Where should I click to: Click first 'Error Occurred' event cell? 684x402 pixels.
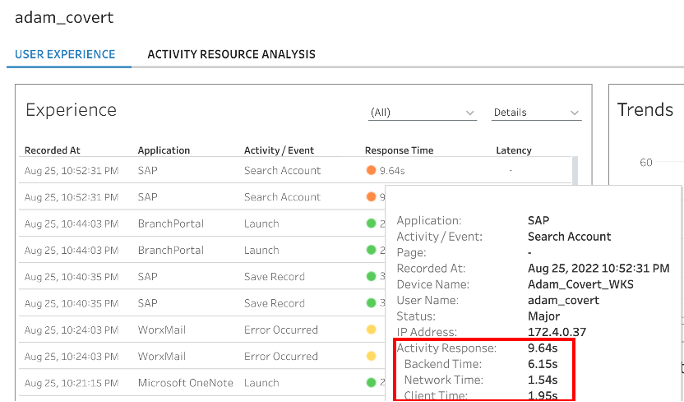click(281, 330)
